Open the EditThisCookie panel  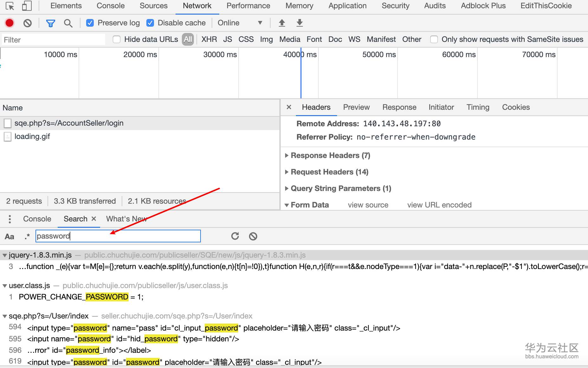(x=546, y=6)
